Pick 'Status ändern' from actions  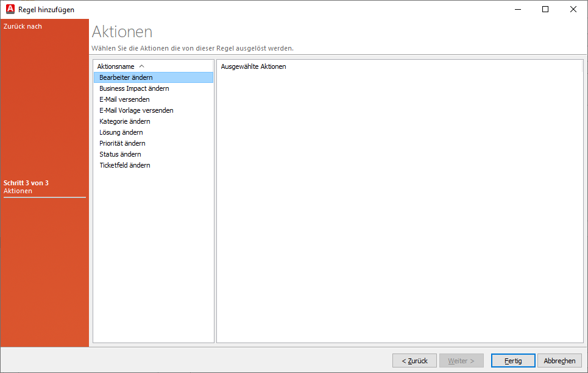(120, 154)
